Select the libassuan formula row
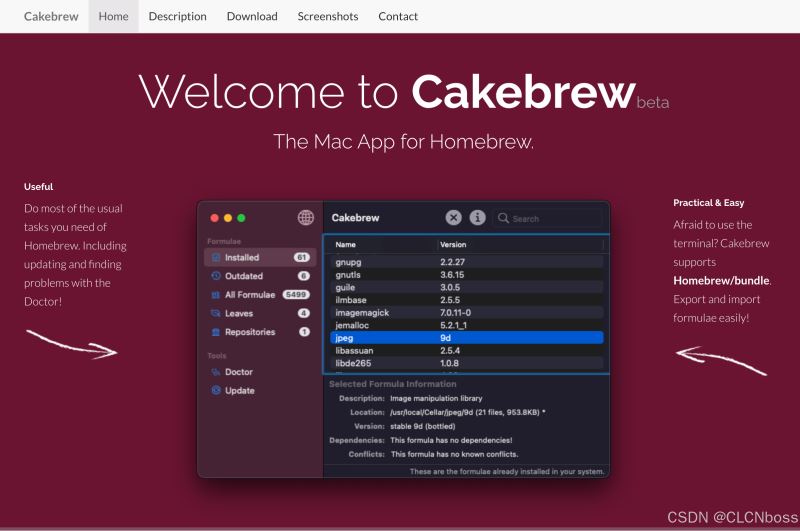The height and width of the screenshot is (531, 800). 467,351
